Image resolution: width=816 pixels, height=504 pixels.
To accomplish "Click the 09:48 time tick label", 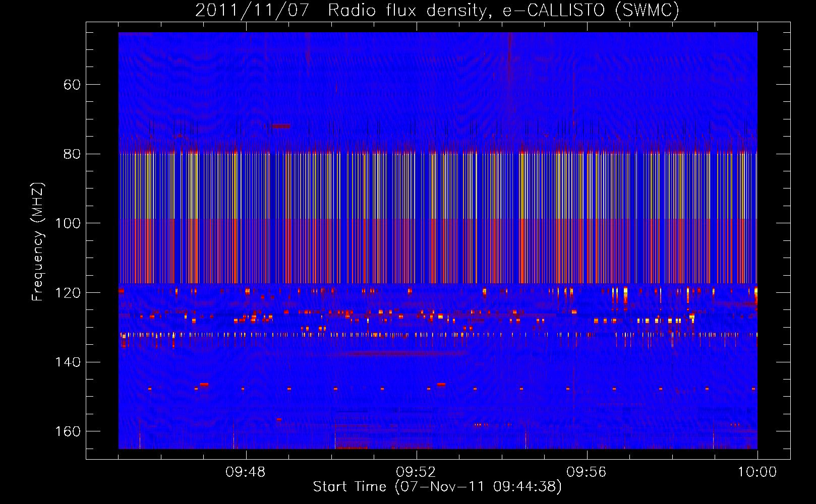I will coord(246,472).
